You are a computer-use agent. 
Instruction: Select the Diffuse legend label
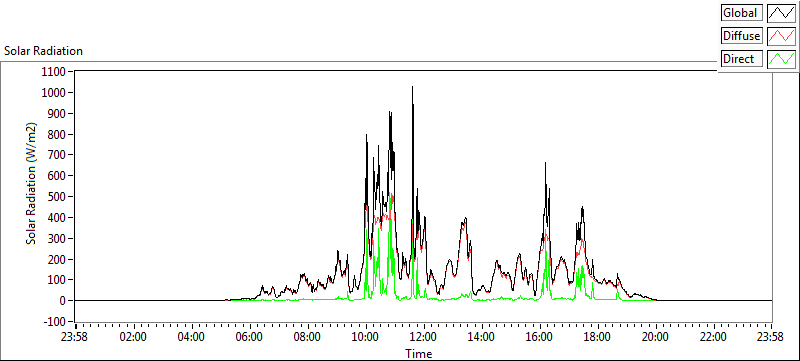[x=742, y=36]
